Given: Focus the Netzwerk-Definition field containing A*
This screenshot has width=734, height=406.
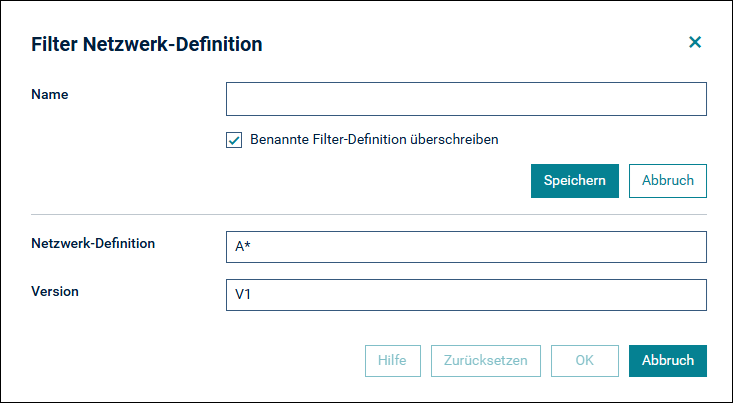Looking at the screenshot, I should click(466, 247).
